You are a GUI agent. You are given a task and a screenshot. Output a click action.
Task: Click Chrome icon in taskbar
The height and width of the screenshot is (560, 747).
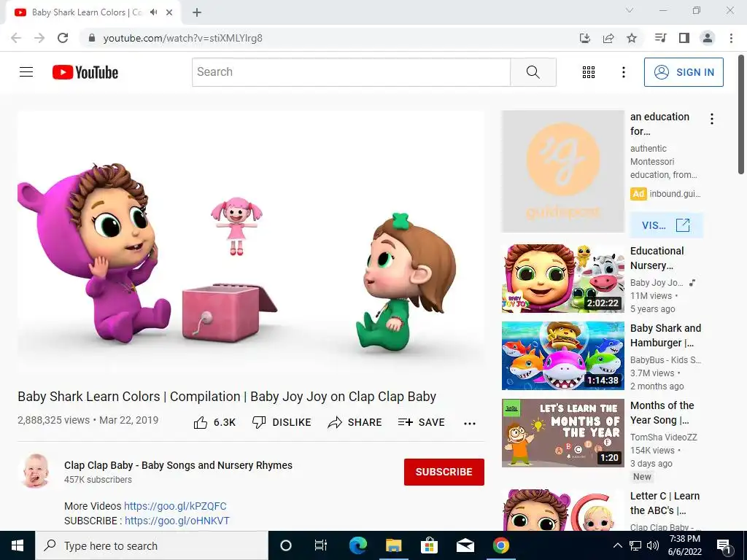point(500,545)
